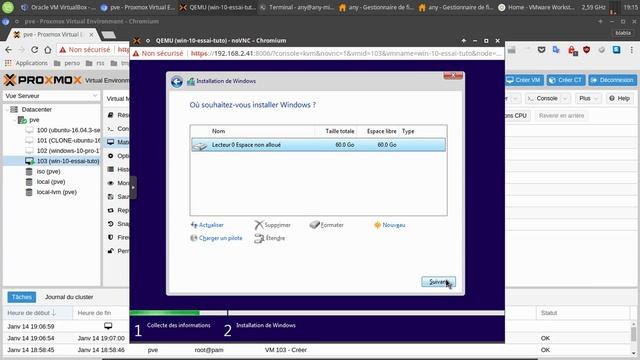Click the noVNC side panel handle
Image resolution: width=640 pixels, height=360 pixels.
[x=133, y=188]
